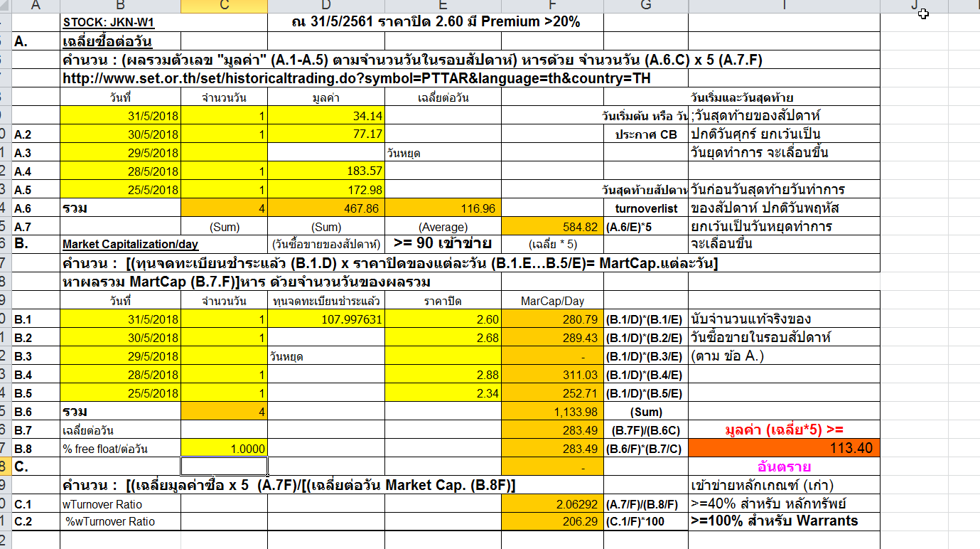Click the value 77.17 cell
The image size is (980, 549).
(326, 134)
